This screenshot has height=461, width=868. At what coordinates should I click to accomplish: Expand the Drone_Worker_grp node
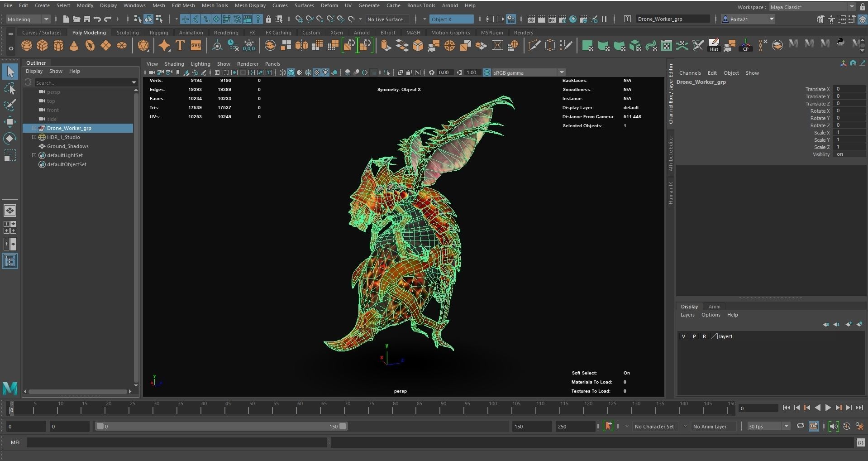pos(34,128)
